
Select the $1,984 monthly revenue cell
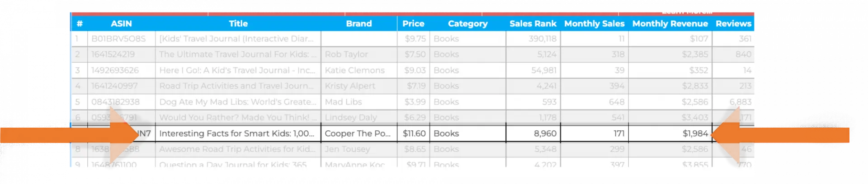[x=670, y=133]
